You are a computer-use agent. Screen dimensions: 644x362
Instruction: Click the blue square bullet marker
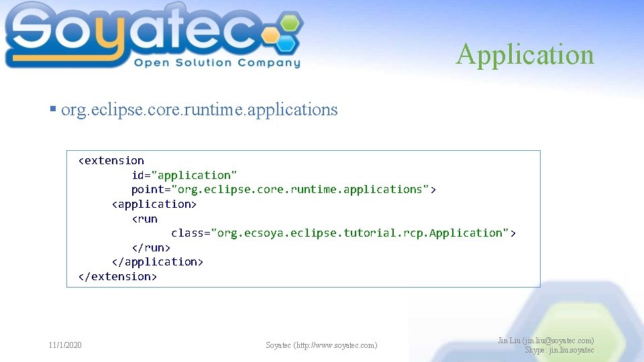coord(52,109)
